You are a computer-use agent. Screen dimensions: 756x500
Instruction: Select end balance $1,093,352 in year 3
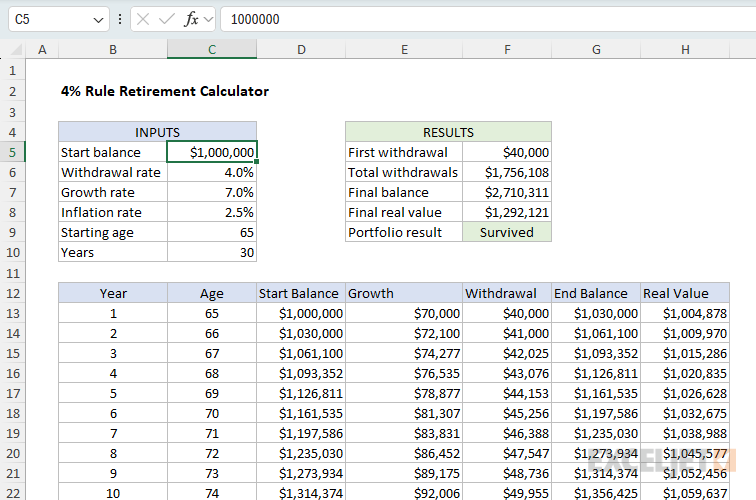(596, 353)
